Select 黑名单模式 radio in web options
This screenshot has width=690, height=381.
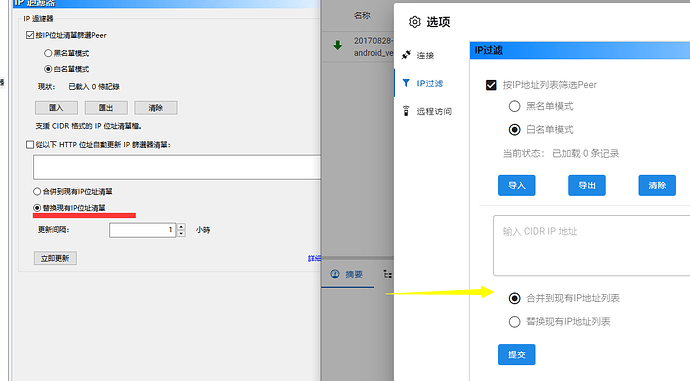(514, 106)
